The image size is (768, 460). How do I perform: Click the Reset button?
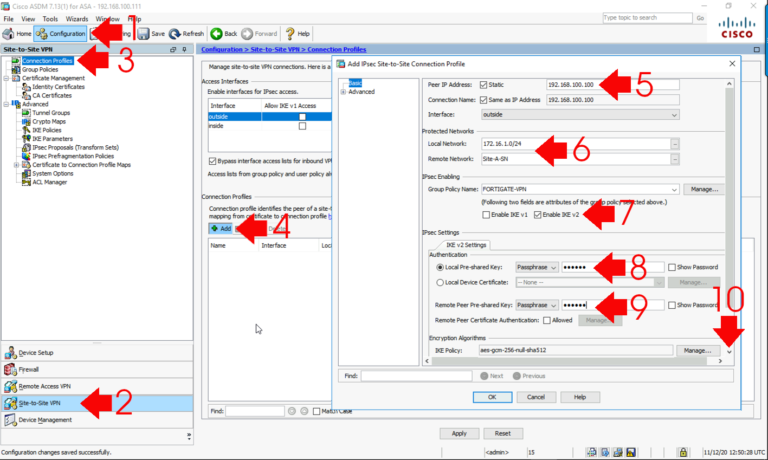503,434
